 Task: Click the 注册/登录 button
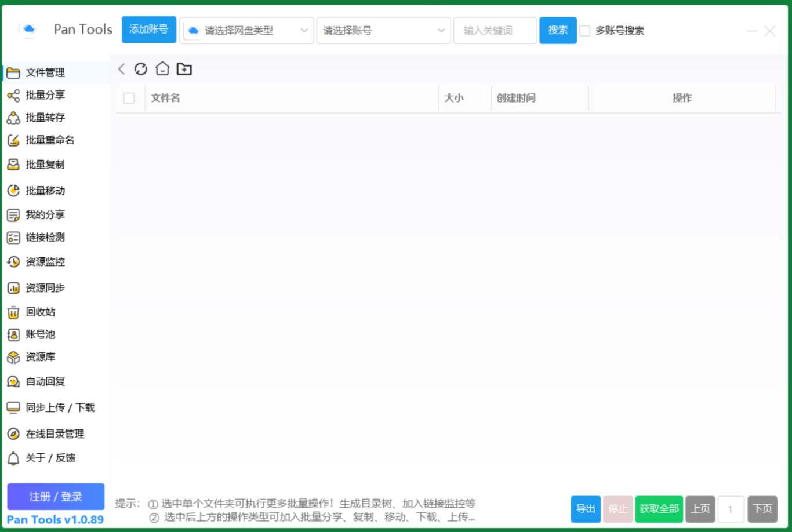[55, 496]
